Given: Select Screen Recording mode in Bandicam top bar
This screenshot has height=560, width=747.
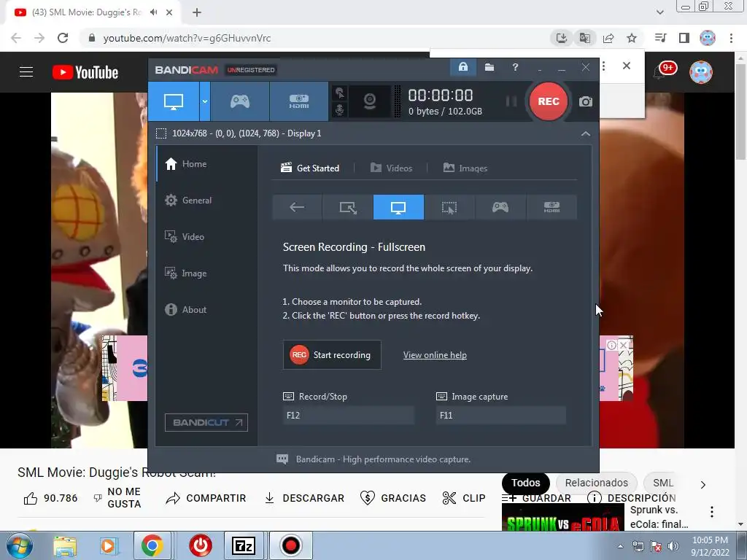Looking at the screenshot, I should [174, 101].
